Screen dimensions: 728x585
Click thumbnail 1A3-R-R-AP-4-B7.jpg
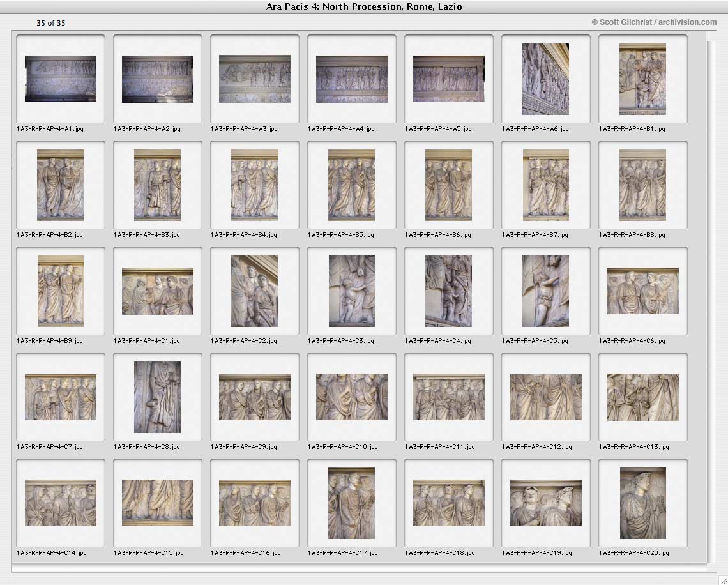(545, 185)
